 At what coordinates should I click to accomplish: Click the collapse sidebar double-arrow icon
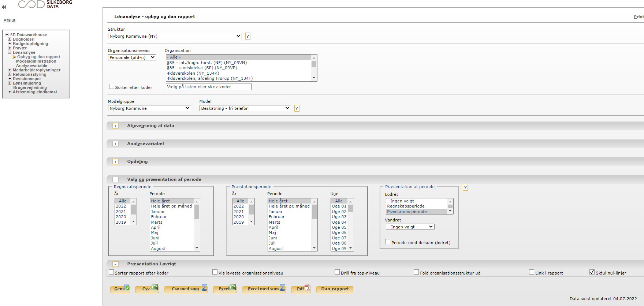(4, 7)
